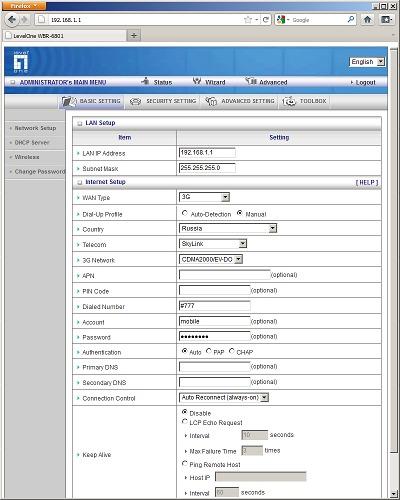The height and width of the screenshot is (500, 400).
Task: Start the Wizard
Action: click(x=215, y=82)
